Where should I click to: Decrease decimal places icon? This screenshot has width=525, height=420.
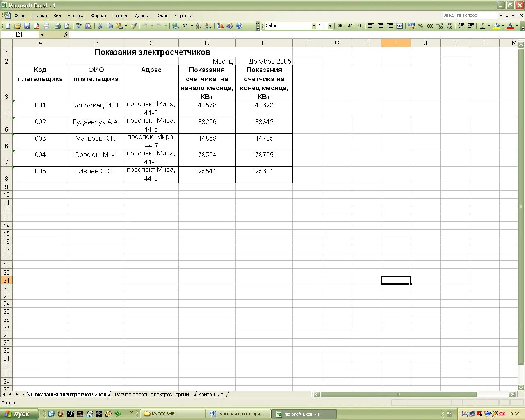click(x=449, y=26)
